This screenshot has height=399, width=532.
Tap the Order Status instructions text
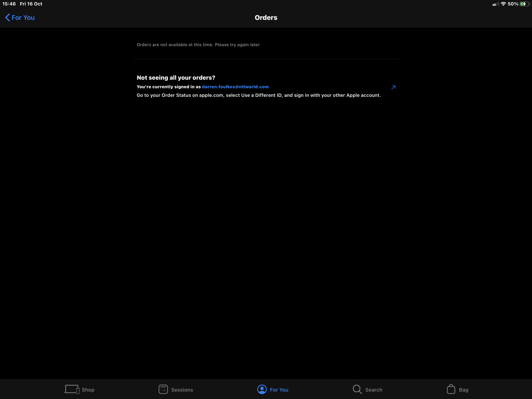click(259, 95)
